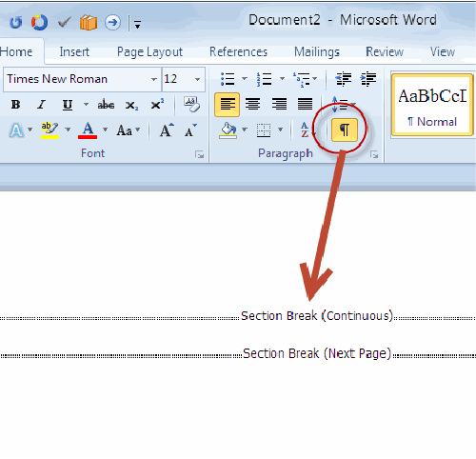Select Align Text Right
476x459 pixels.
(x=279, y=105)
